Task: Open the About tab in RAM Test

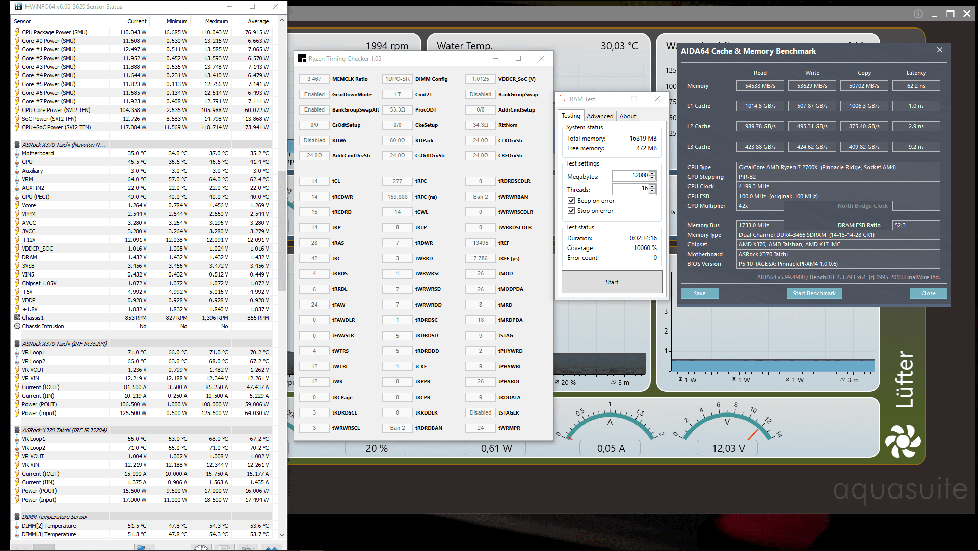Action: 627,116
